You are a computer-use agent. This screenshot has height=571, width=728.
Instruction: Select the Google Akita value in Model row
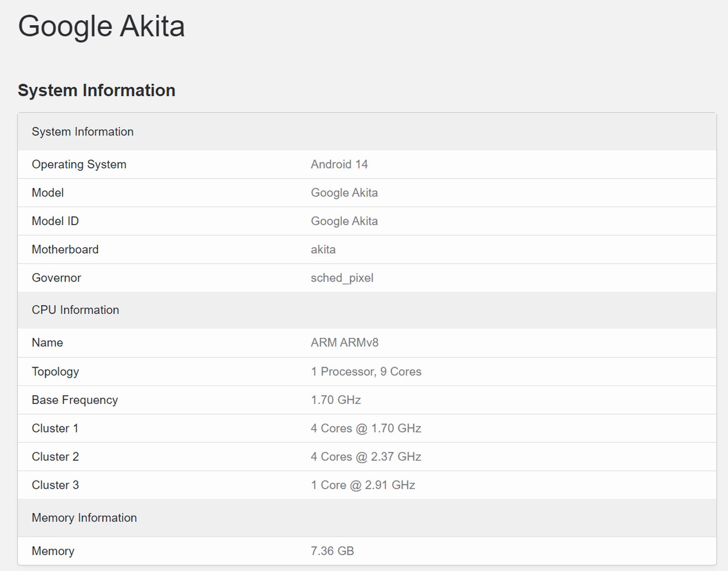point(344,193)
